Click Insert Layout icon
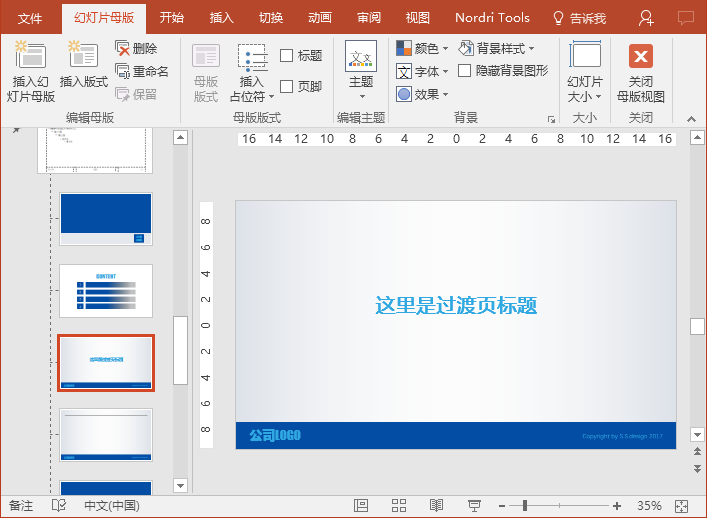The width and height of the screenshot is (707, 518). [x=83, y=55]
